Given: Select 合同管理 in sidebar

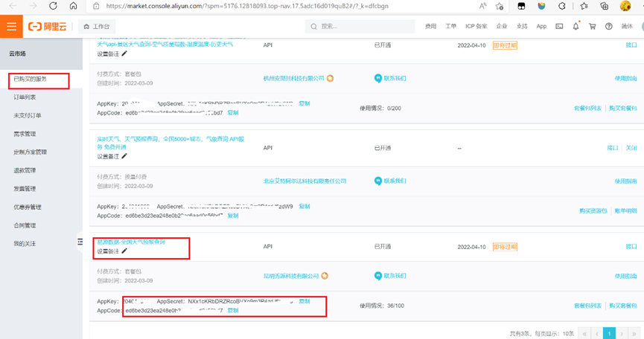Looking at the screenshot, I should tap(25, 225).
